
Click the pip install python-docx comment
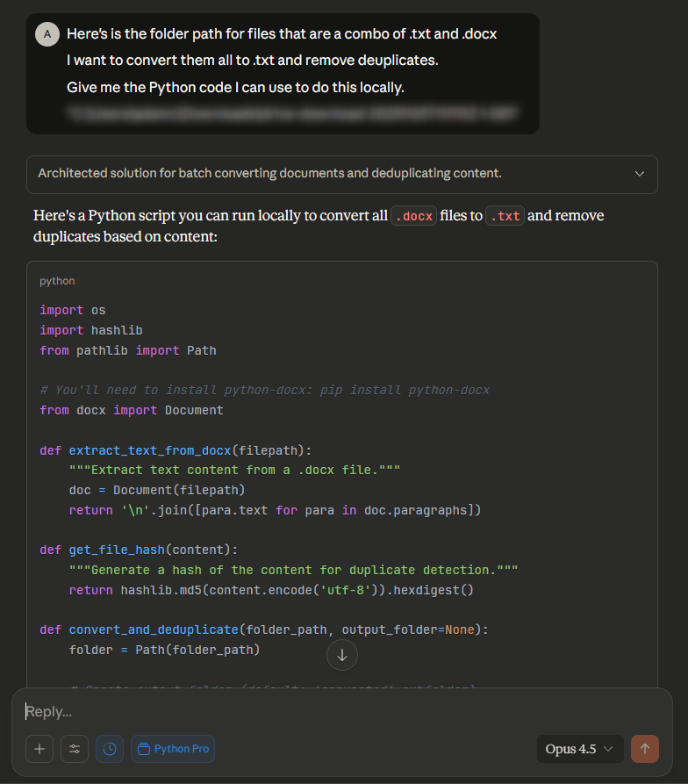[x=264, y=390]
